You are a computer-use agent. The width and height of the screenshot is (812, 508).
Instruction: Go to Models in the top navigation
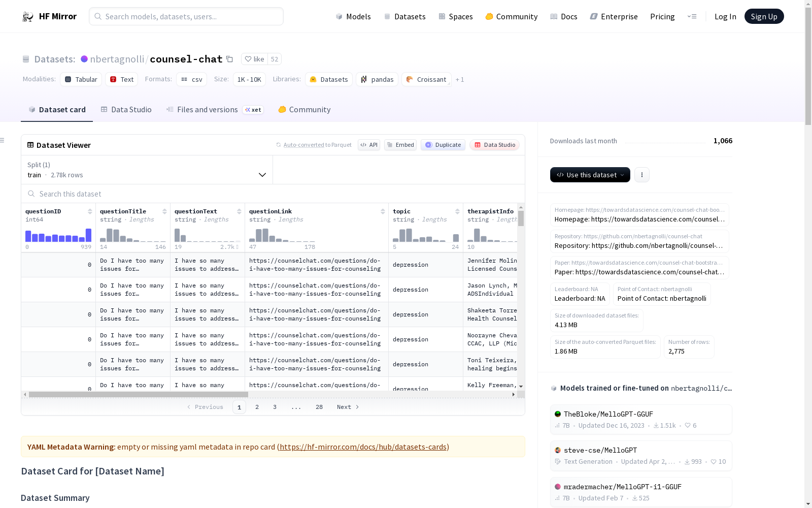[x=353, y=16]
